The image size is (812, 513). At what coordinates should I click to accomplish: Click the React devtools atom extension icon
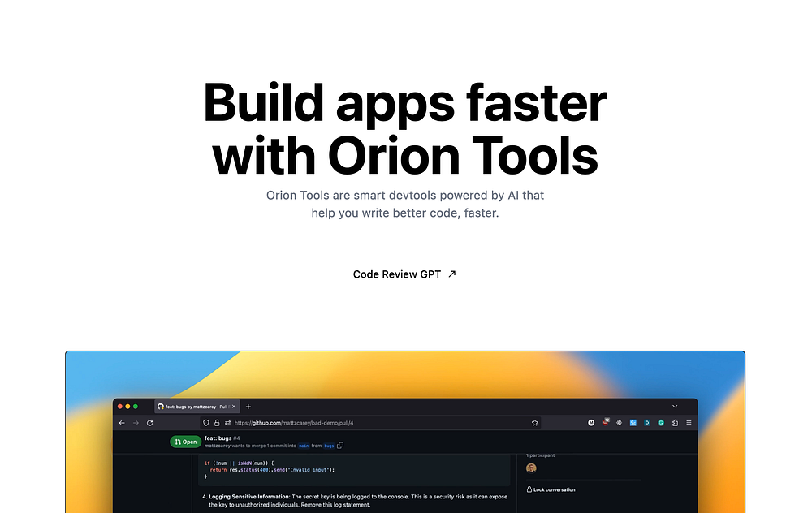pos(620,423)
